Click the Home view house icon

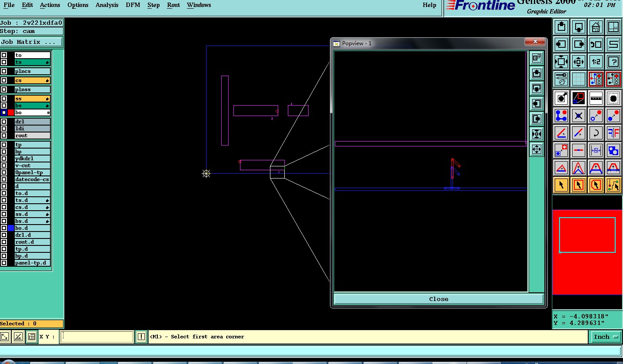596,27
